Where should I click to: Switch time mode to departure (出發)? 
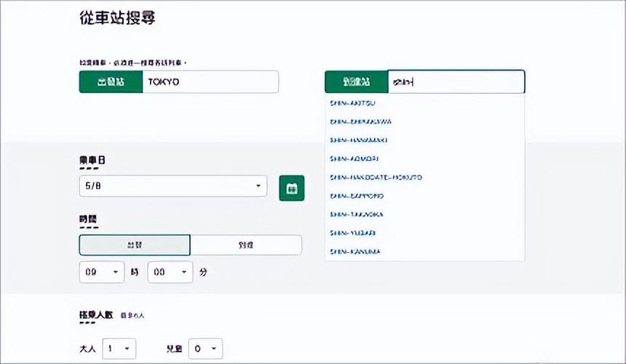[135, 245]
